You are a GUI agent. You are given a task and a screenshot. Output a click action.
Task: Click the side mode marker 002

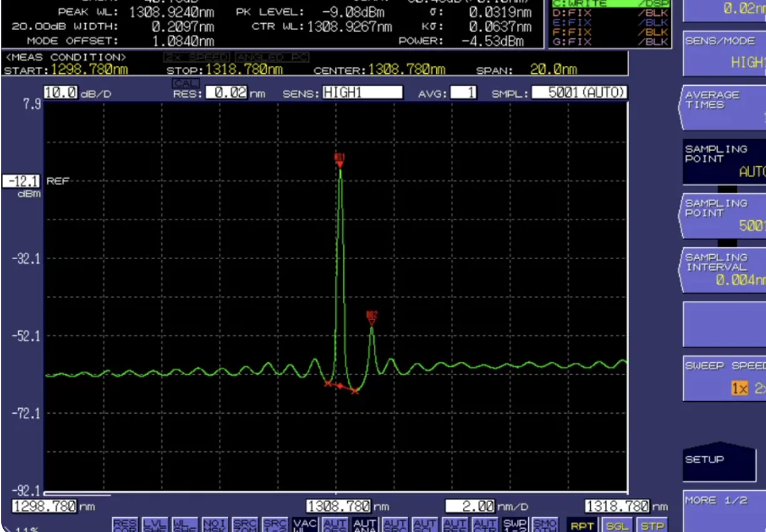372,318
